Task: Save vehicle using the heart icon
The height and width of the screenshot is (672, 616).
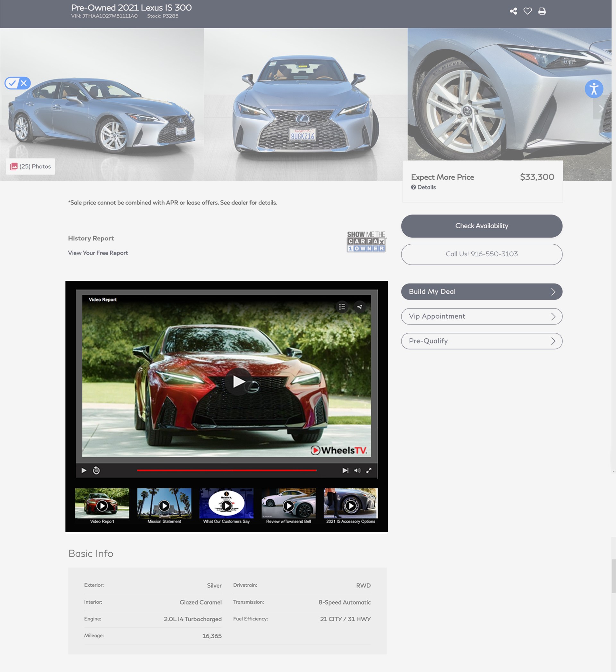Action: 528,11
